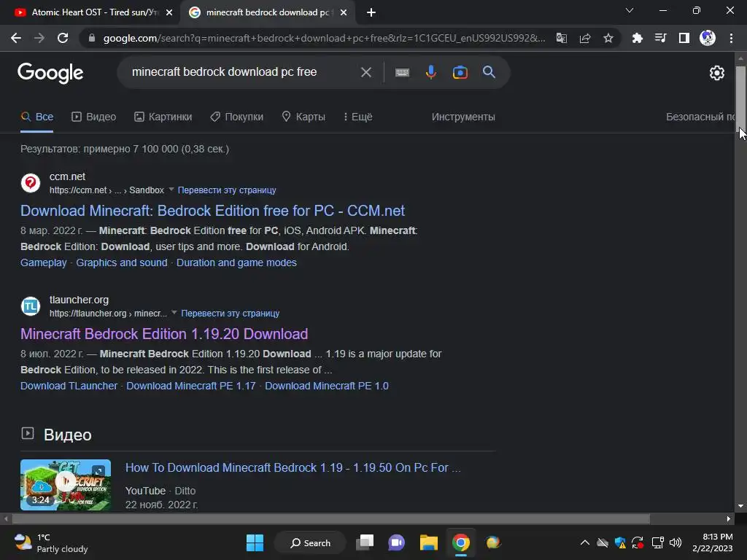Open the volume speaker tray icon
The width and height of the screenshot is (747, 560).
[x=676, y=542]
